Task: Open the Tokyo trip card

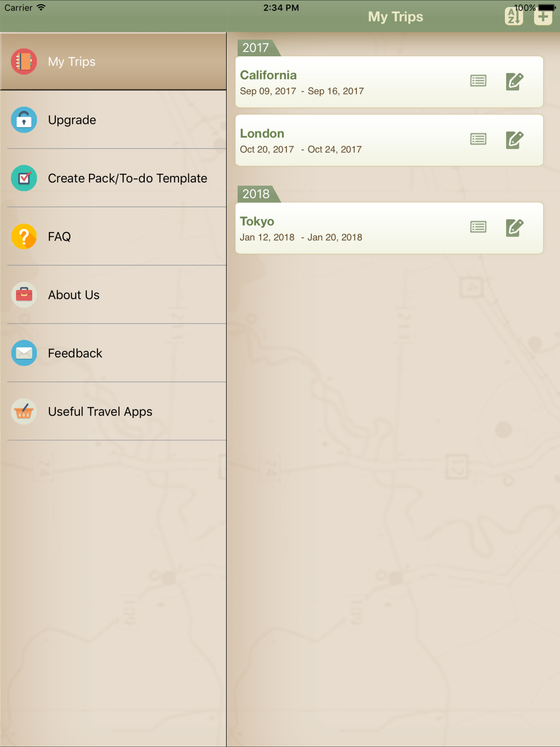Action: tap(389, 228)
